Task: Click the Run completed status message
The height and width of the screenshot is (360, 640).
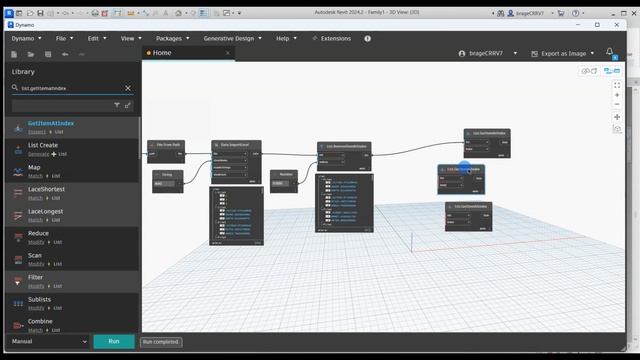Action: click(161, 342)
